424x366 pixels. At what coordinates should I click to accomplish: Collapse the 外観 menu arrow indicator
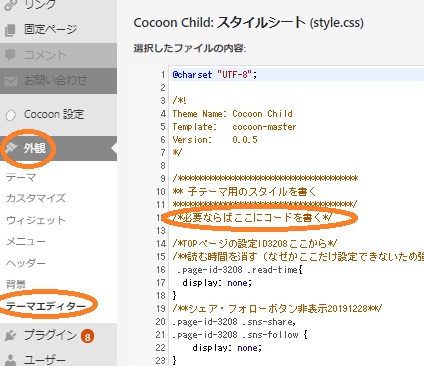click(x=114, y=148)
